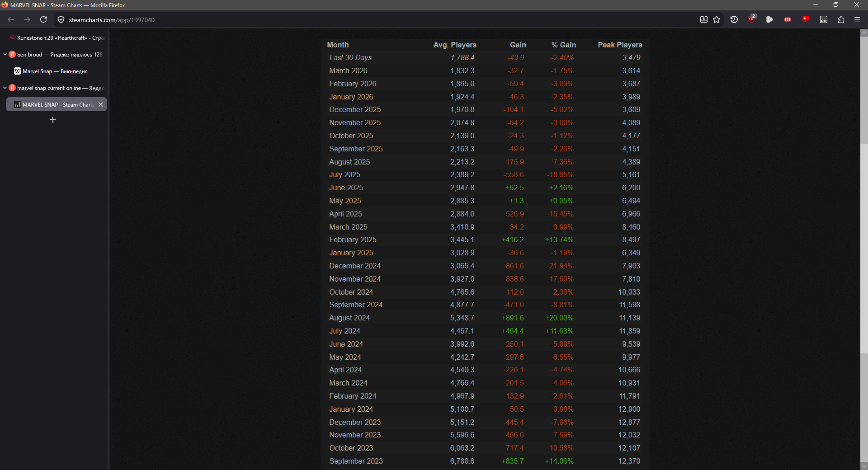Switch to the Runestone Hearthcraft tab
Image resolution: width=868 pixels, height=470 pixels.
pyautogui.click(x=57, y=38)
